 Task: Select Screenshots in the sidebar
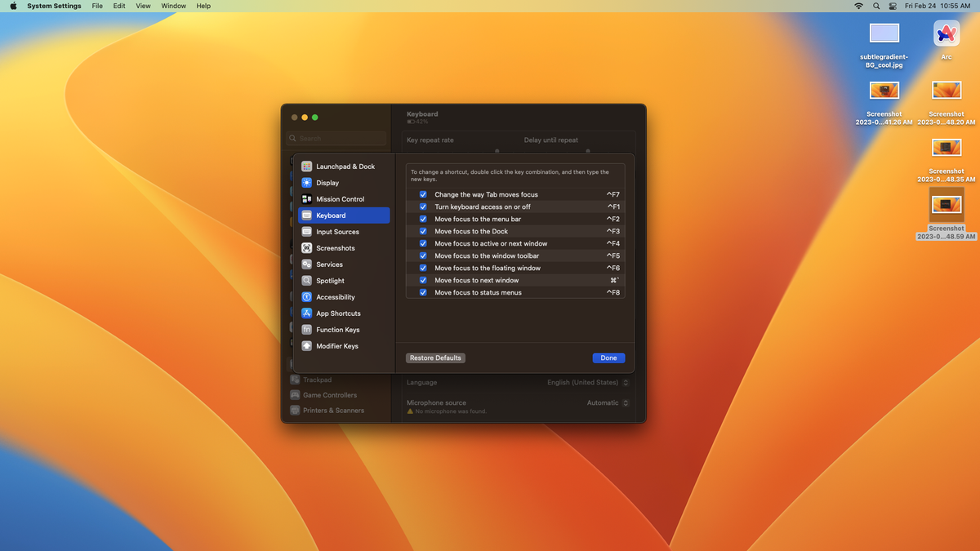(334, 247)
